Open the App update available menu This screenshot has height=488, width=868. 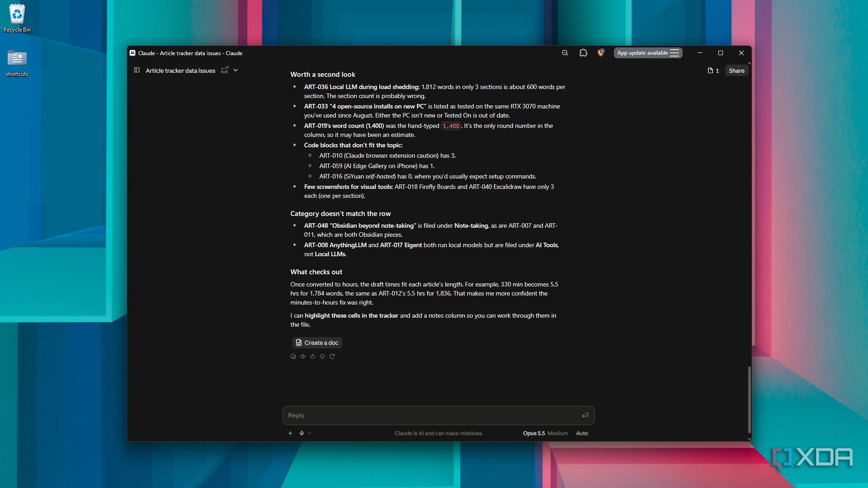click(x=648, y=53)
